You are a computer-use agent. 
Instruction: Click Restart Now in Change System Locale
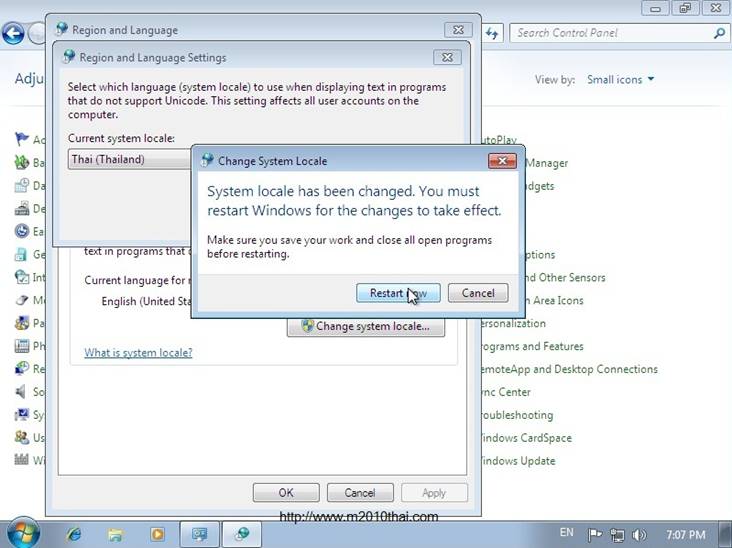[x=398, y=293]
